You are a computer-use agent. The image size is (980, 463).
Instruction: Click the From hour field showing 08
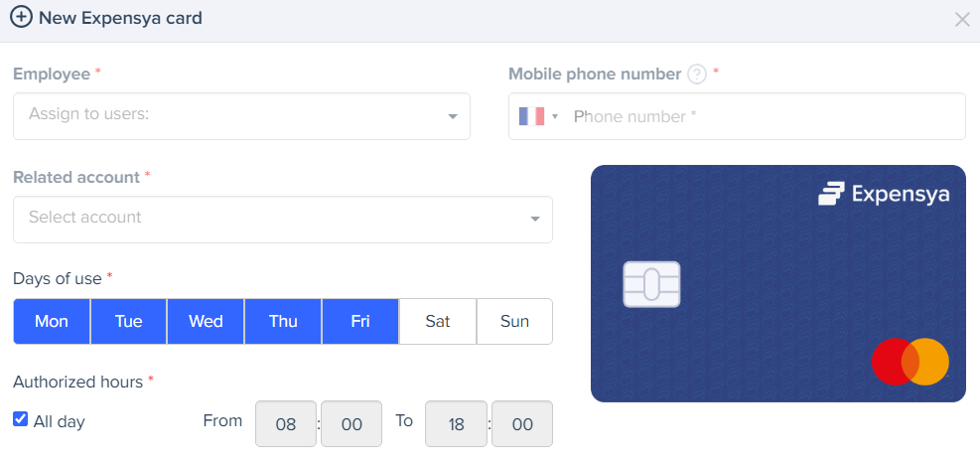(x=286, y=424)
